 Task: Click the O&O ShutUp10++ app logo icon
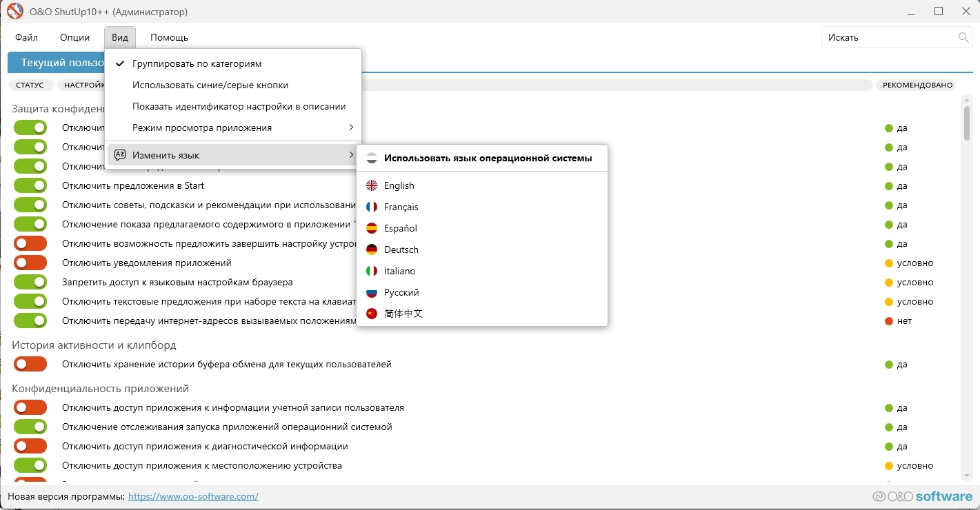click(x=14, y=12)
